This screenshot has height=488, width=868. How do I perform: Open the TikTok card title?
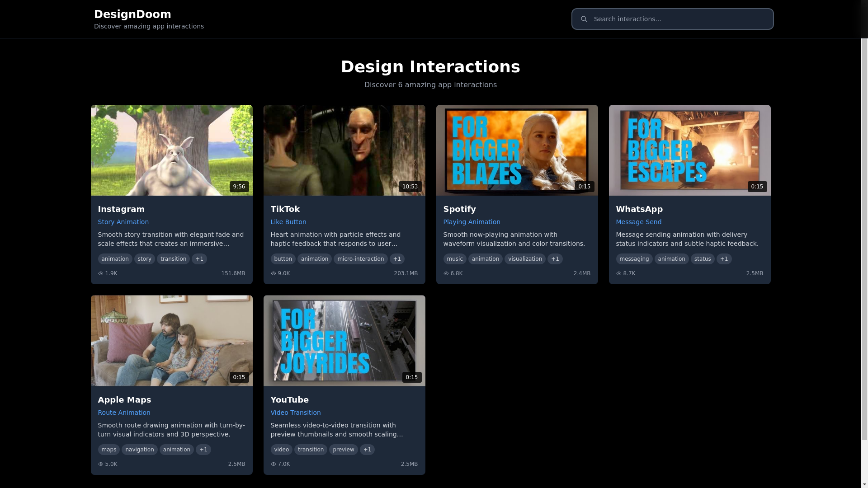click(285, 209)
